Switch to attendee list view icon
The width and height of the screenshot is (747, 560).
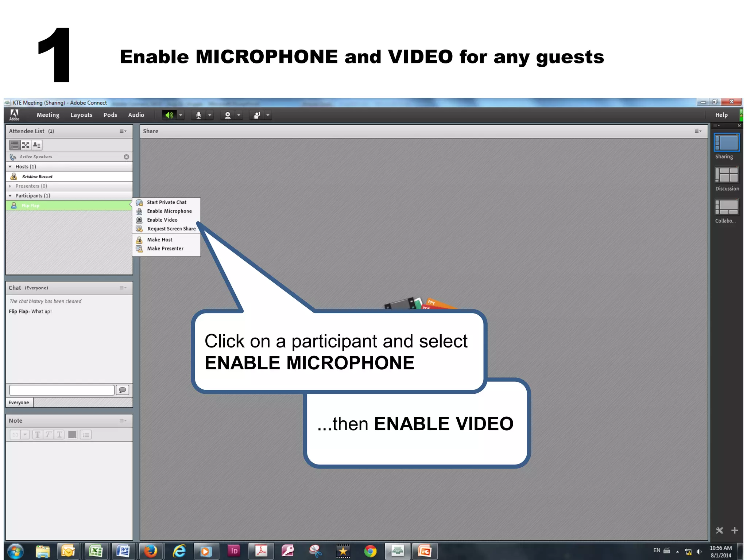tap(15, 145)
